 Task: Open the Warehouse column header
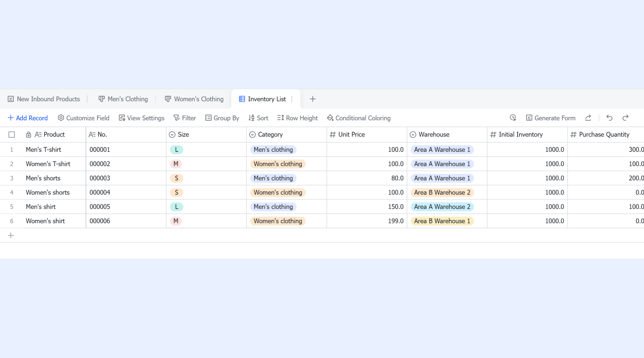click(x=447, y=135)
